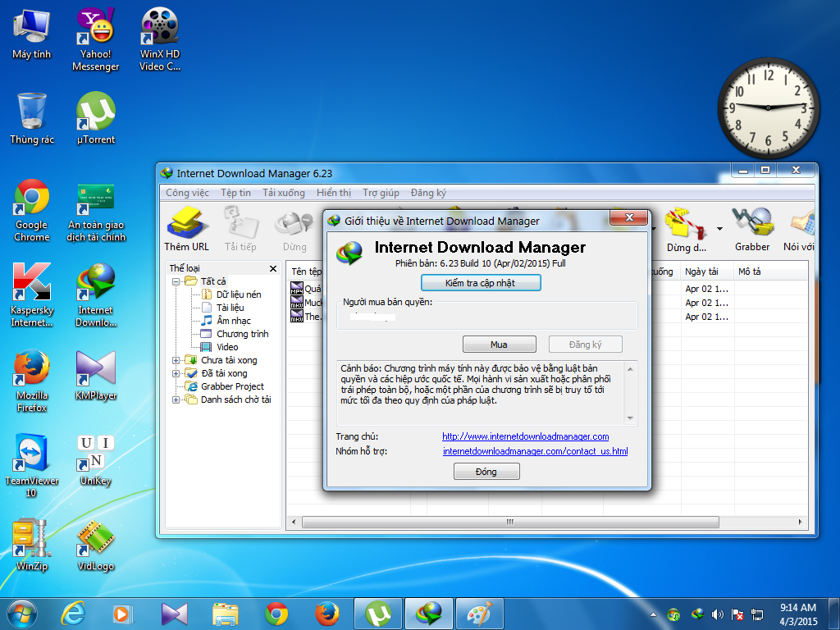Open the Công việc menu
The height and width of the screenshot is (630, 840).
(x=187, y=193)
